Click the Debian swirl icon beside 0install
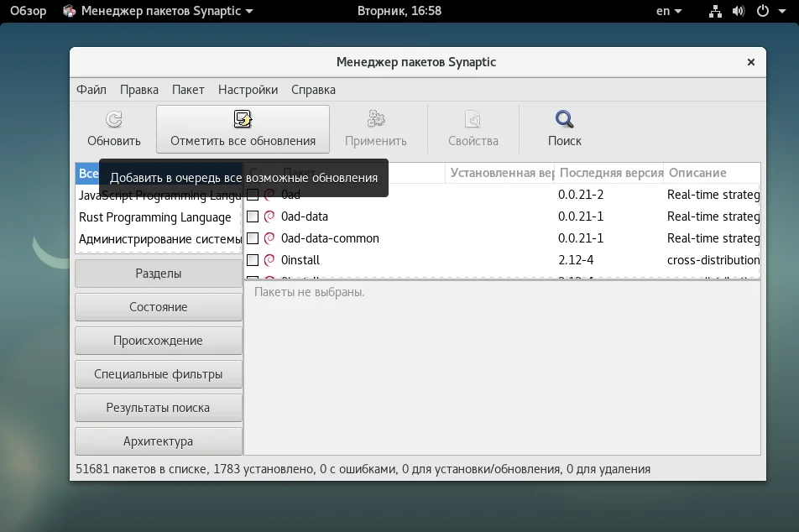Screen dimensions: 799x532 (x=269, y=260)
